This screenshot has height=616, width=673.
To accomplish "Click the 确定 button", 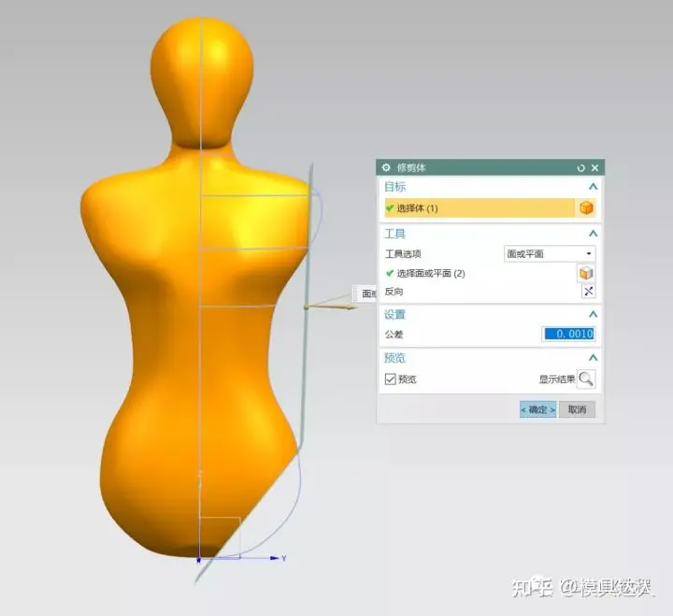I will pyautogui.click(x=537, y=409).
